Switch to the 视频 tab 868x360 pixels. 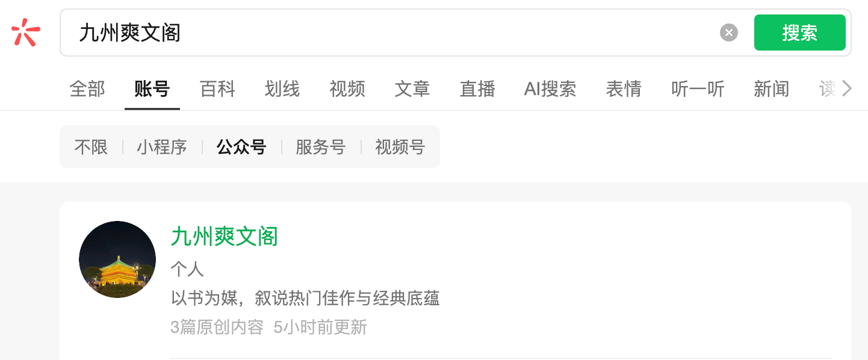(347, 89)
